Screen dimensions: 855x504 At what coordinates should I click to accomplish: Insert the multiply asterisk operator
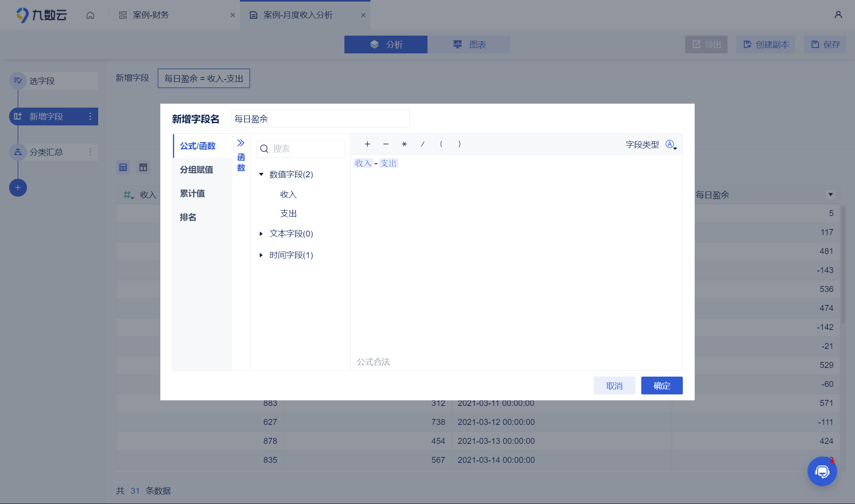[404, 144]
